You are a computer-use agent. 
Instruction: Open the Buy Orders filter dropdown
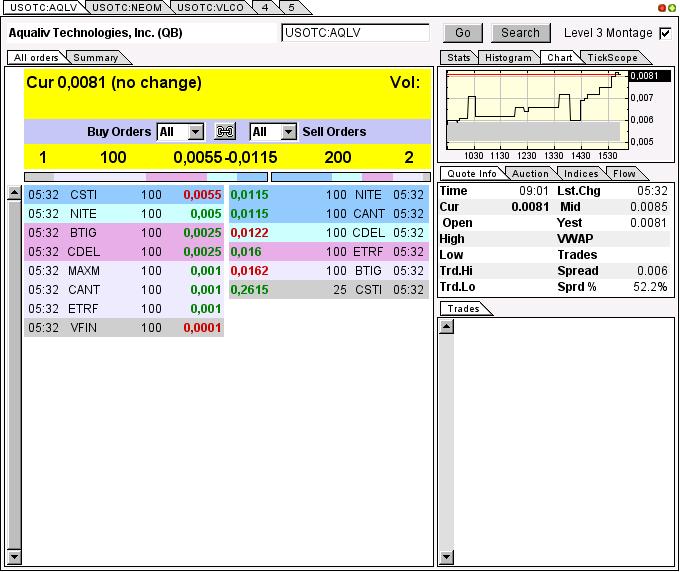[196, 131]
